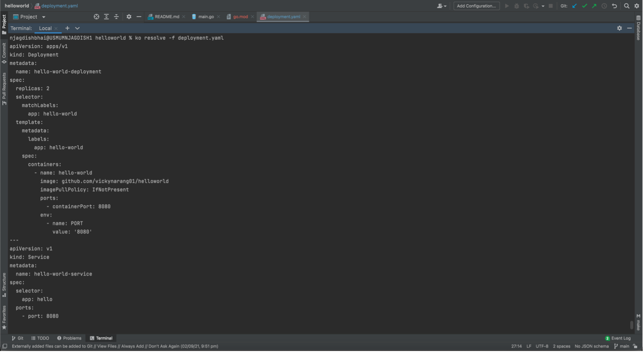Click the terminal vertical scrollbar thumb
Viewport: 644px width, 352px height.
click(x=632, y=325)
